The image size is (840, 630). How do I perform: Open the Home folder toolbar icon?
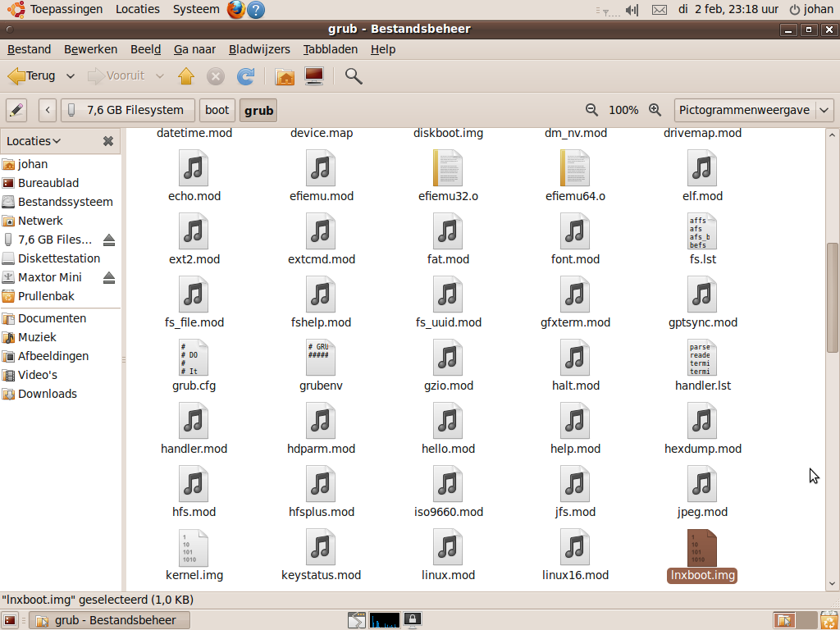285,76
